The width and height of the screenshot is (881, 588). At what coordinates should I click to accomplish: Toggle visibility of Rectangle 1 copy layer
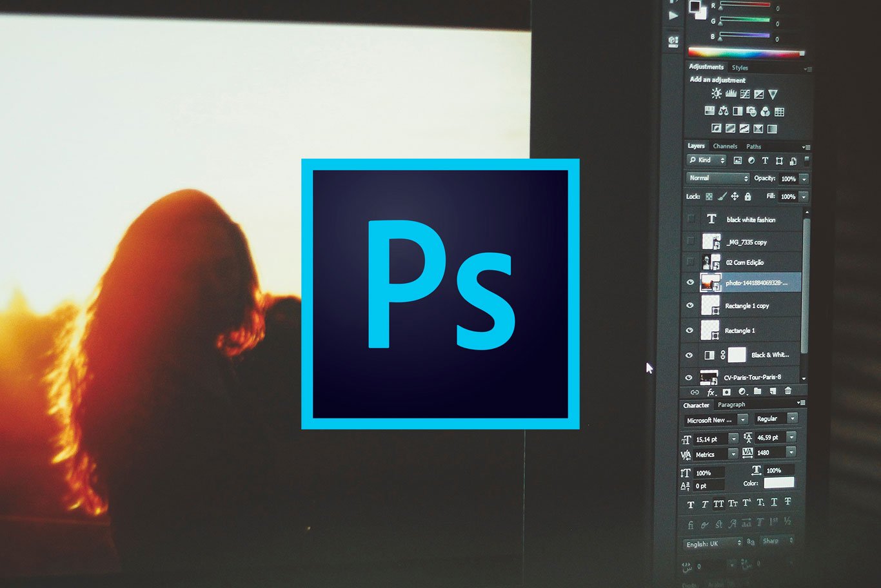coord(690,306)
